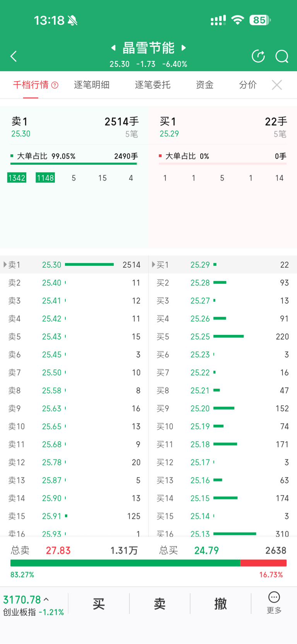Image resolution: width=297 pixels, height=644 pixels.
Task: Tap the help icon beside 千档行情
Action: 55,85
